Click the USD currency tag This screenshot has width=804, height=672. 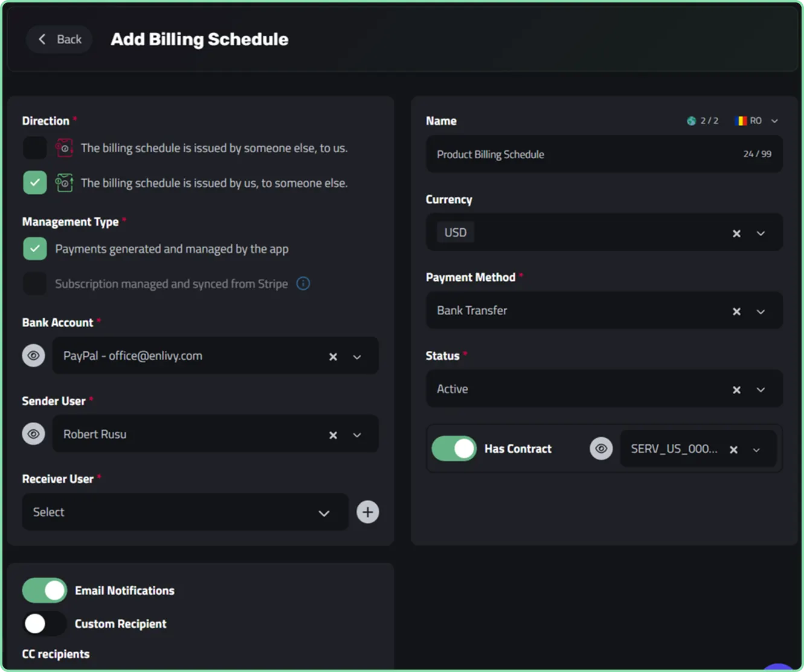pos(455,232)
